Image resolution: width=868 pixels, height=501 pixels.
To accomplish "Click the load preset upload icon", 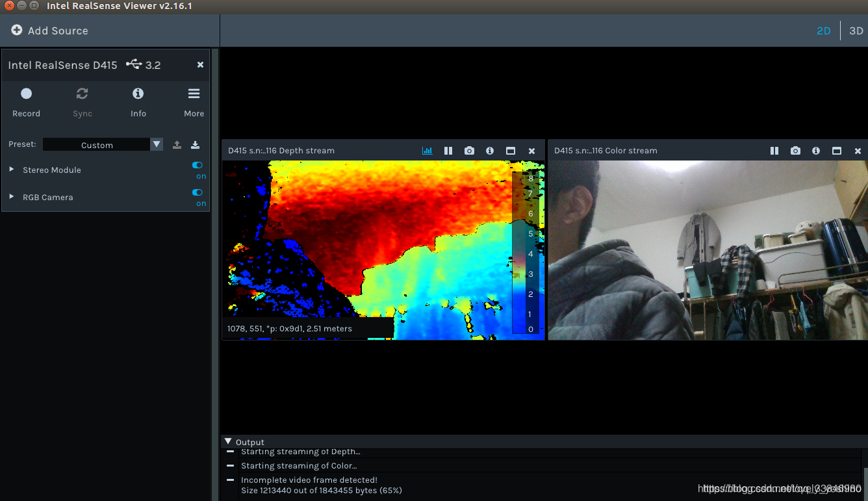I will coord(177,145).
